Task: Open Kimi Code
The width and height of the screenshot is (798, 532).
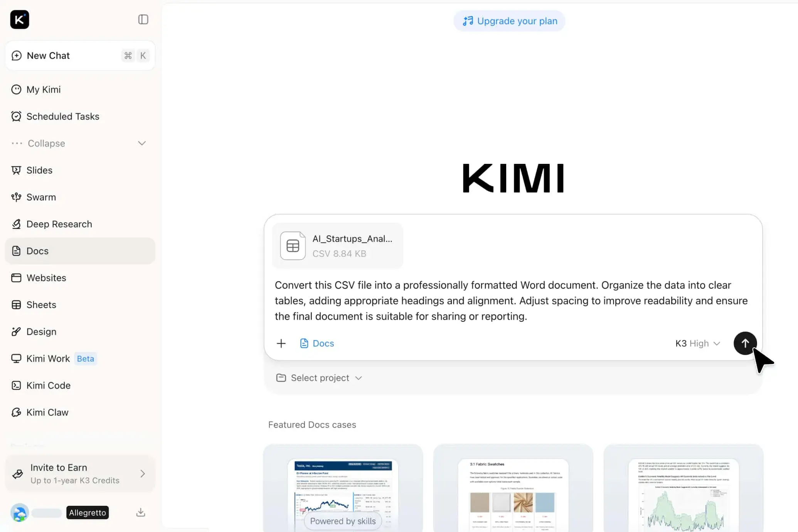Action: [x=80, y=386]
